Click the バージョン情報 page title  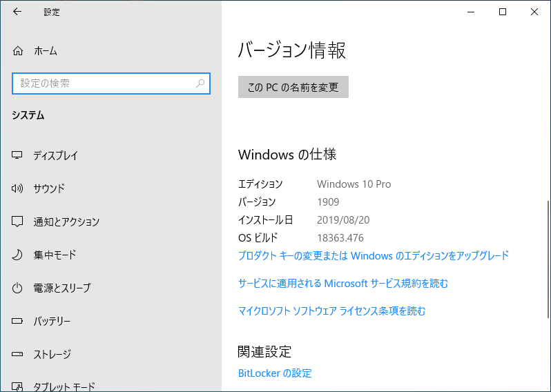(x=292, y=50)
